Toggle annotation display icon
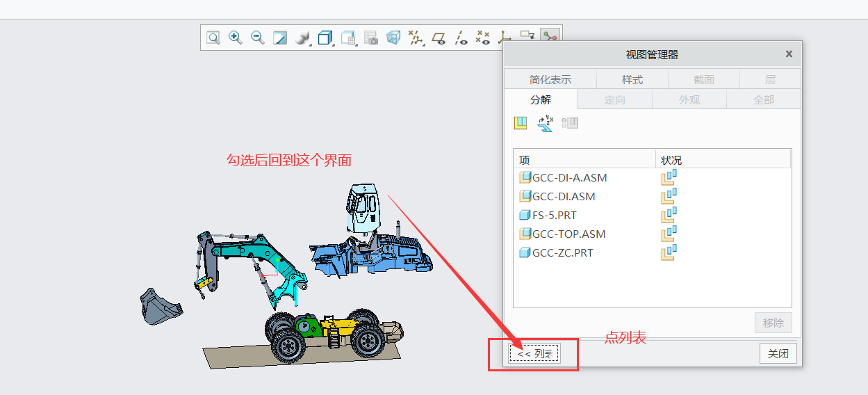This screenshot has width=868, height=395. (527, 36)
